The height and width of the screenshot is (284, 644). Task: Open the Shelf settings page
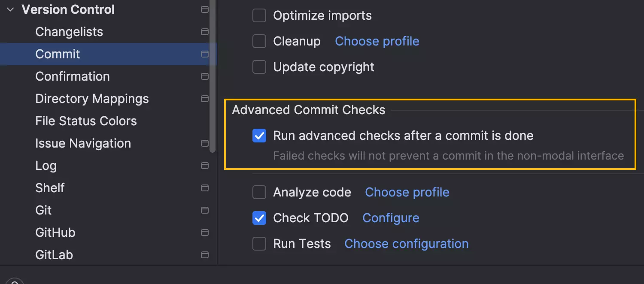pos(50,188)
